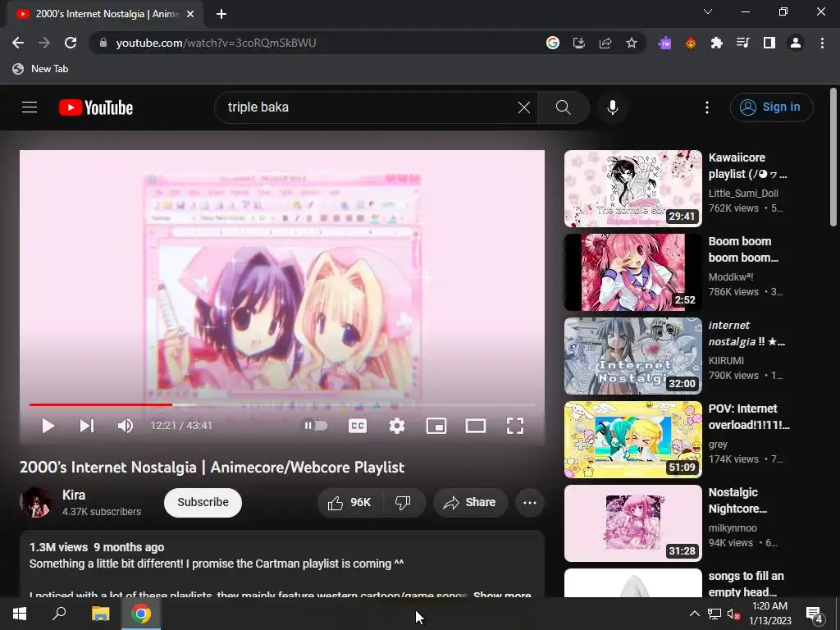Open the media controls icon
The image size is (840, 630).
(743, 43)
